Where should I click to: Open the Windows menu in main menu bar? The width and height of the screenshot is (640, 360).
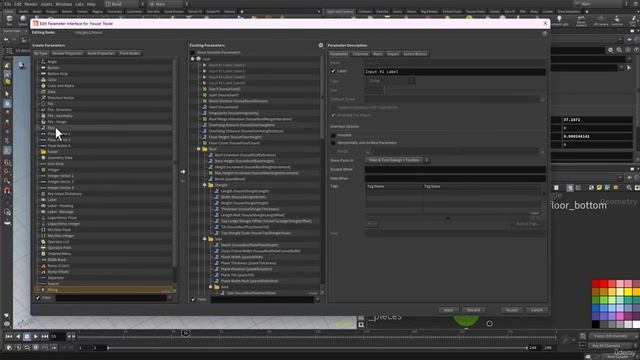pyautogui.click(x=64, y=4)
